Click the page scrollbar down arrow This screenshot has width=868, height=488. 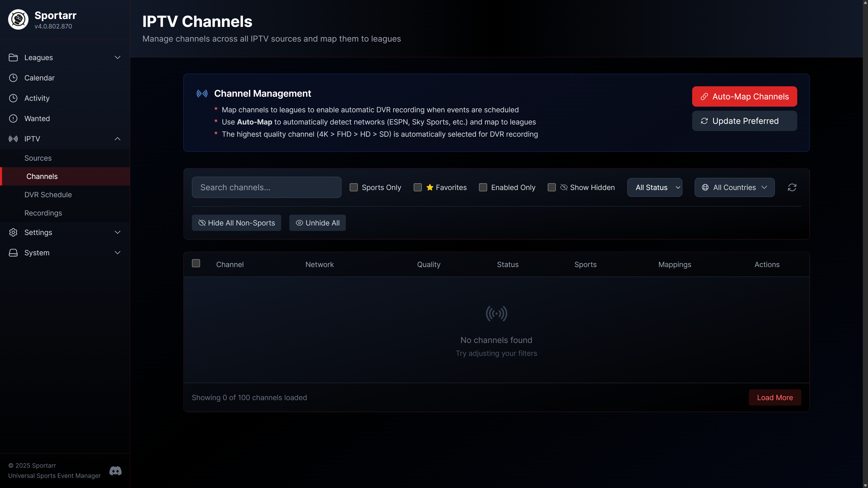[x=865, y=485]
